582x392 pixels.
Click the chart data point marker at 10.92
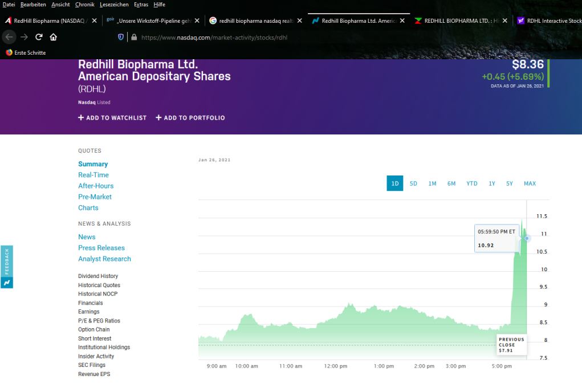pos(527,238)
